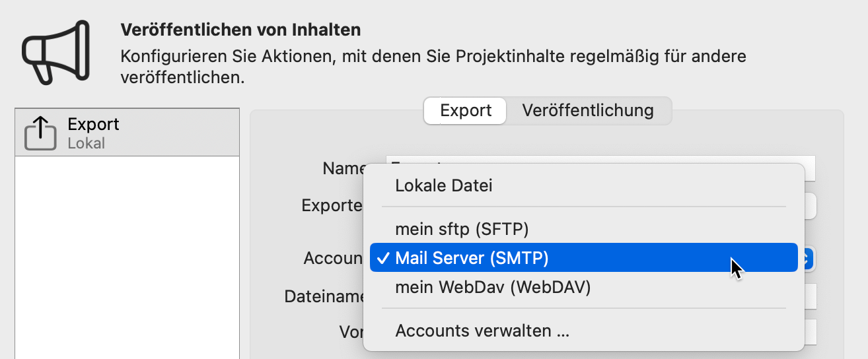Viewport: 868px width, 359px height.
Task: Open the Exporte dropdown at right edge
Action: tap(811, 206)
